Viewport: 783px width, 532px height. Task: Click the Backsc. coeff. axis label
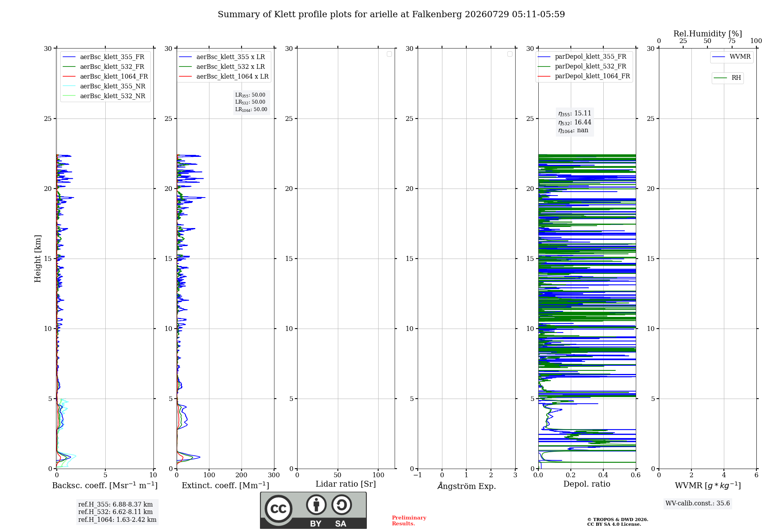coord(105,485)
